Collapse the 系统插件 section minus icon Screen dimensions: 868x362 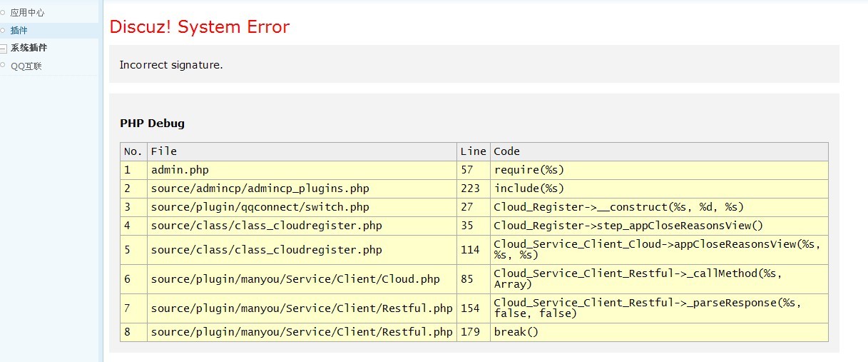(x=4, y=49)
